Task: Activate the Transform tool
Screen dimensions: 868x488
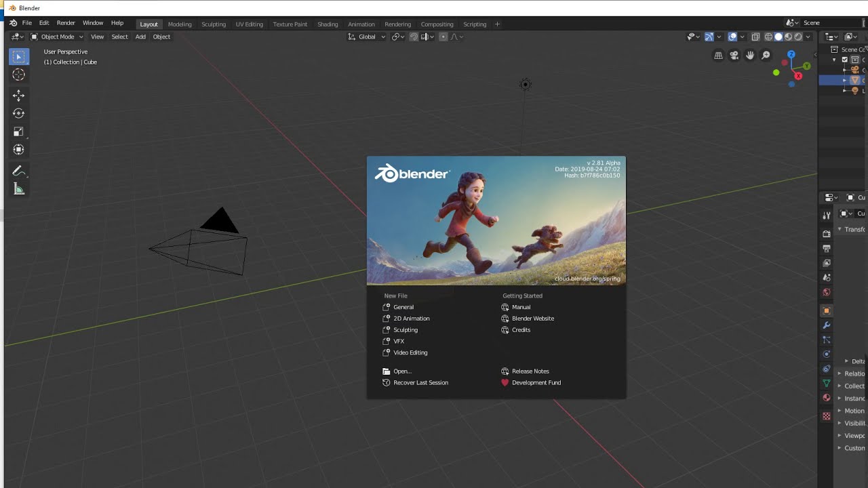Action: click(19, 150)
